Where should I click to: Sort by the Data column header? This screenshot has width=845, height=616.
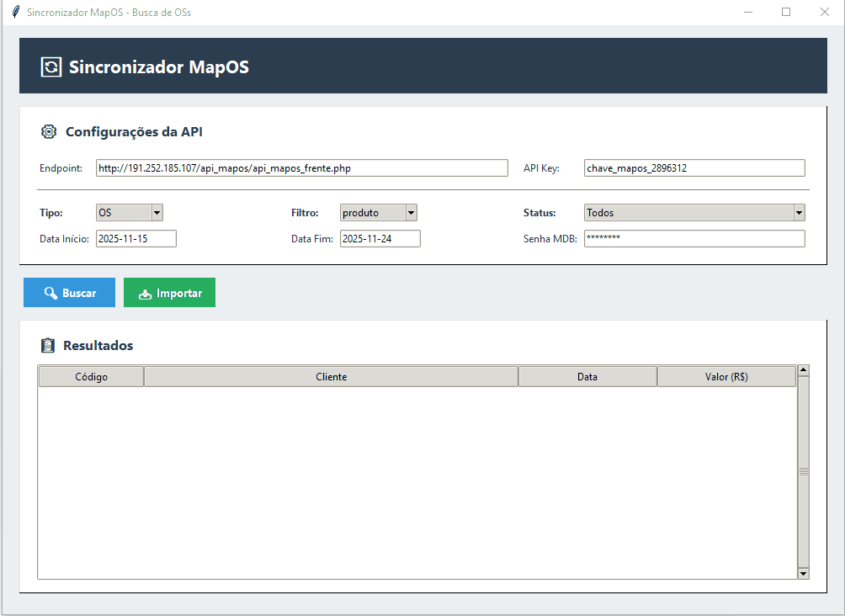pyautogui.click(x=587, y=377)
